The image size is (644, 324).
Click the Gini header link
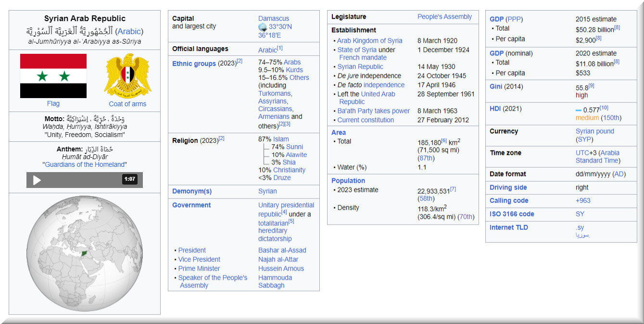496,87
